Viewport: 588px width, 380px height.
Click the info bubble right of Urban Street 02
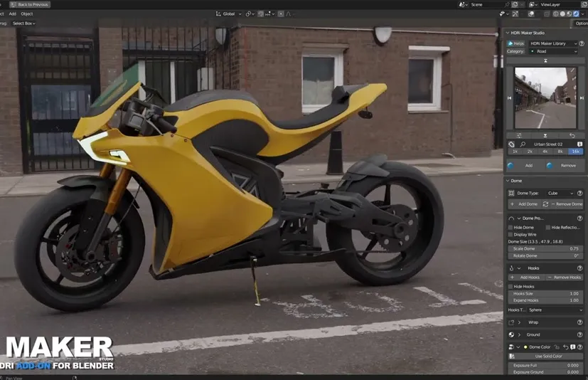pos(579,144)
